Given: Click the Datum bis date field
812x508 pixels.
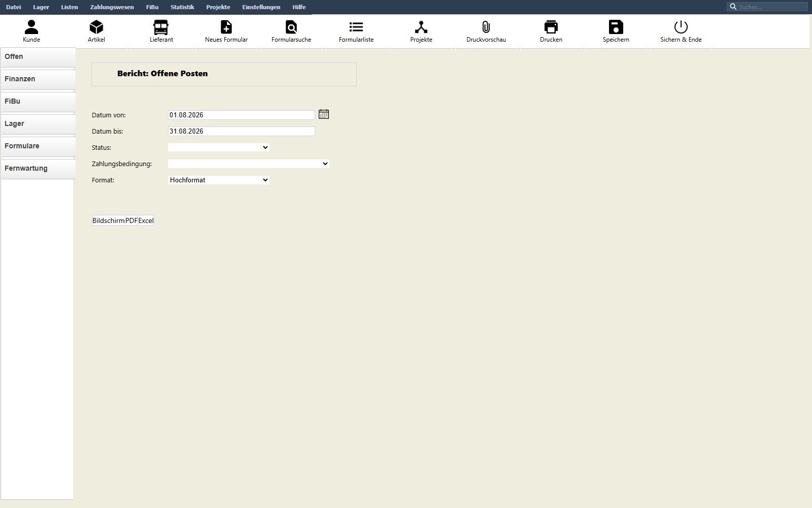Looking at the screenshot, I should (x=242, y=132).
